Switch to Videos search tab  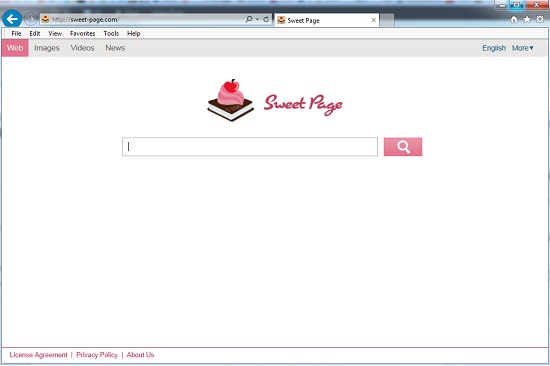point(82,48)
